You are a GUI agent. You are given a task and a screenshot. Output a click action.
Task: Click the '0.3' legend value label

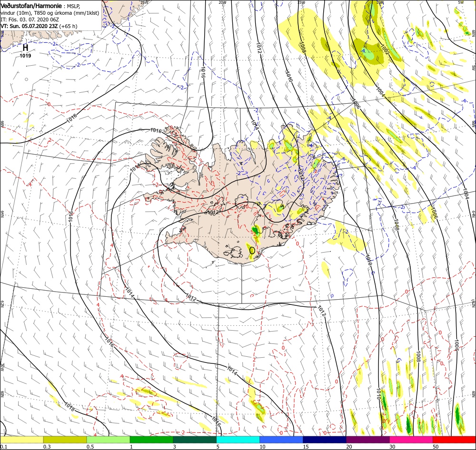click(47, 447)
